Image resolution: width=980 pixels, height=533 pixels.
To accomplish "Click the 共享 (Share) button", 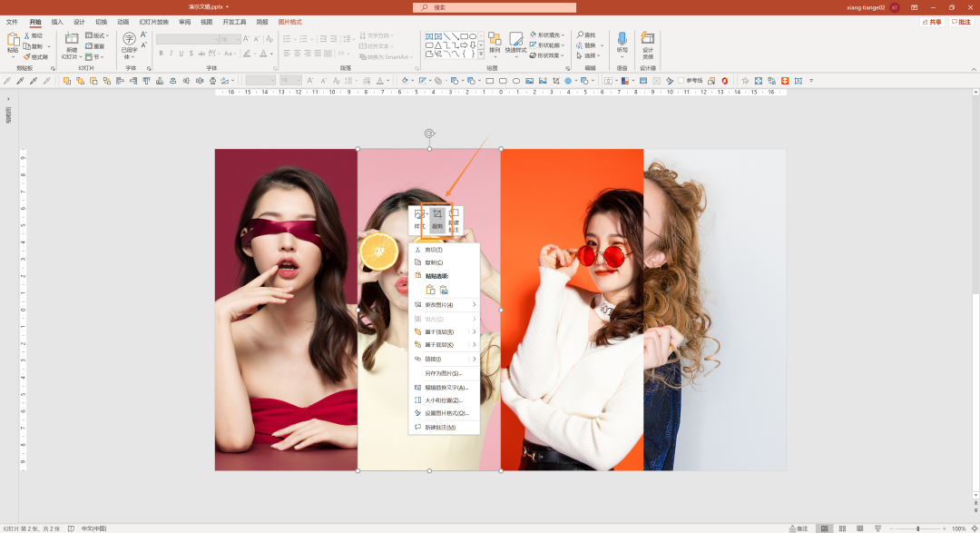I will click(932, 22).
